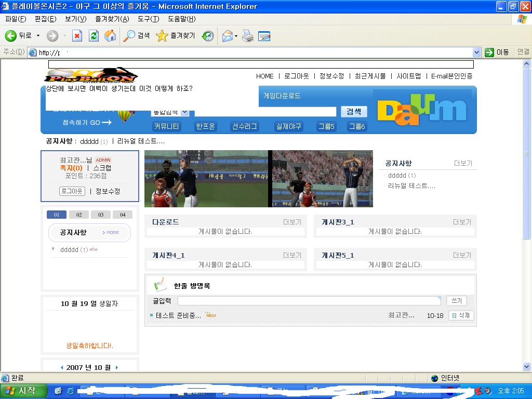Click the Back navigation arrow
Viewport: 532px width, 399px height.
(18, 36)
